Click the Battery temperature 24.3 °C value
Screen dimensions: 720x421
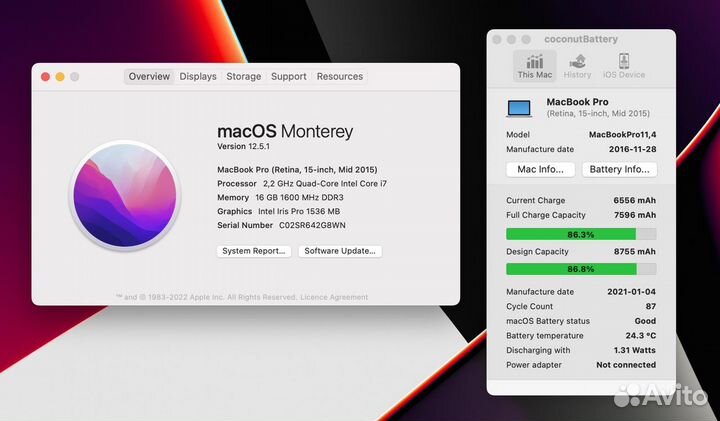click(x=641, y=336)
